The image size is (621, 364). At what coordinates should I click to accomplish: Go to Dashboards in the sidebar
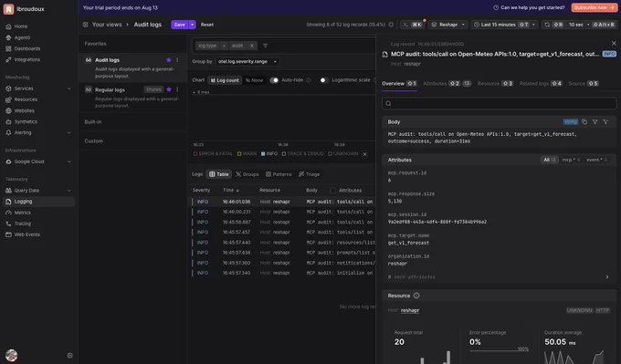tap(26, 48)
